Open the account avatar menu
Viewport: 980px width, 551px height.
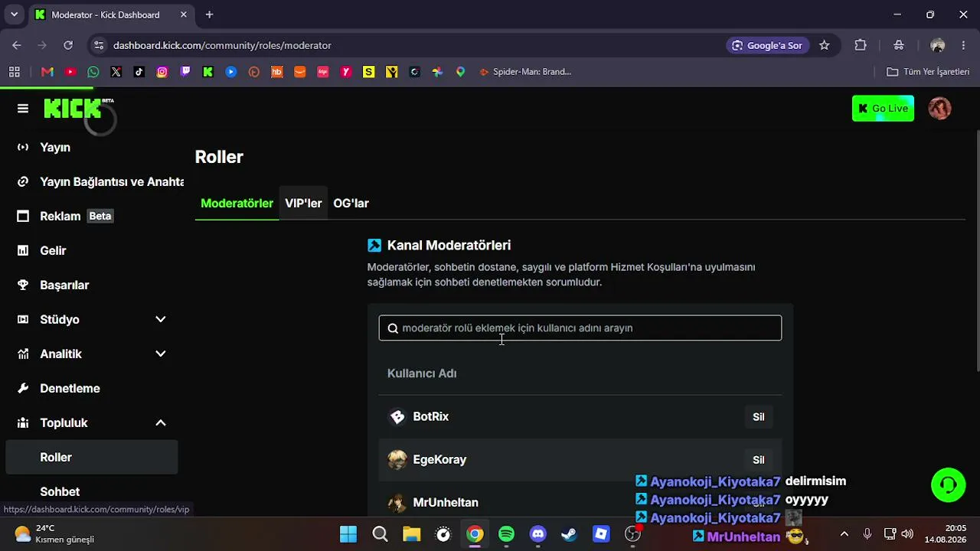(939, 109)
